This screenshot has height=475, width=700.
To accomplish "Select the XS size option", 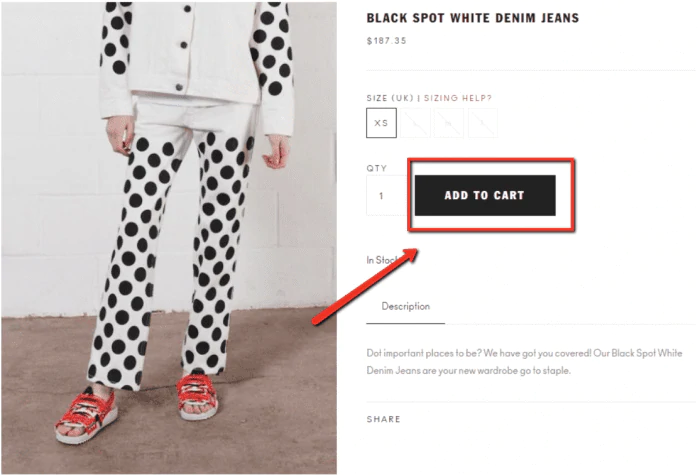I will coord(381,123).
